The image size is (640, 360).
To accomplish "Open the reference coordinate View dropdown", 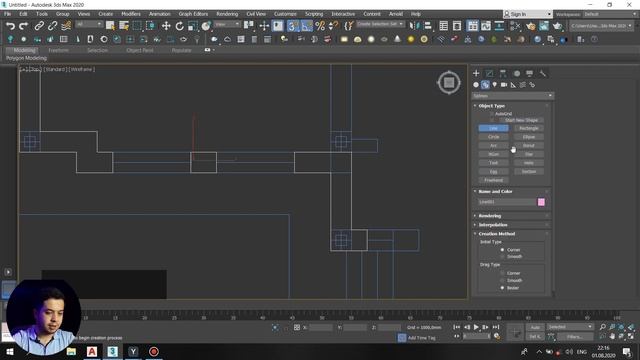I will pos(227,24).
